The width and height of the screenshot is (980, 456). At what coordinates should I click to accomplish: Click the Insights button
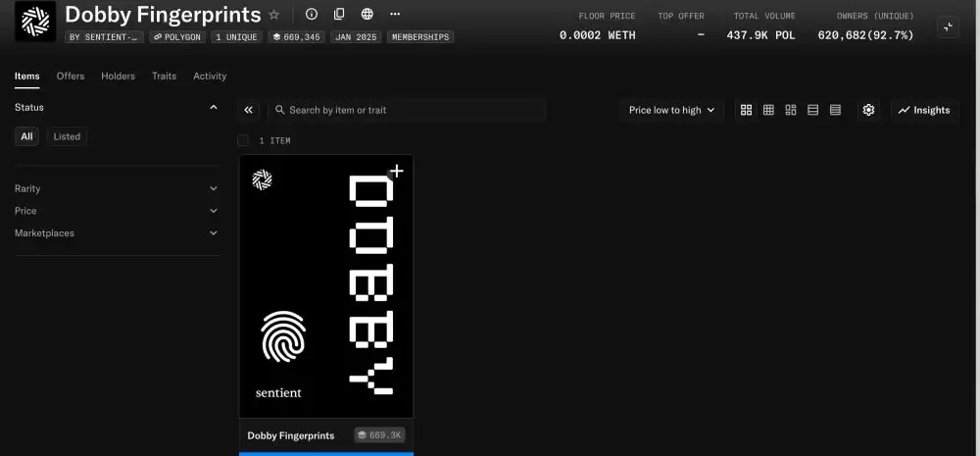(924, 110)
